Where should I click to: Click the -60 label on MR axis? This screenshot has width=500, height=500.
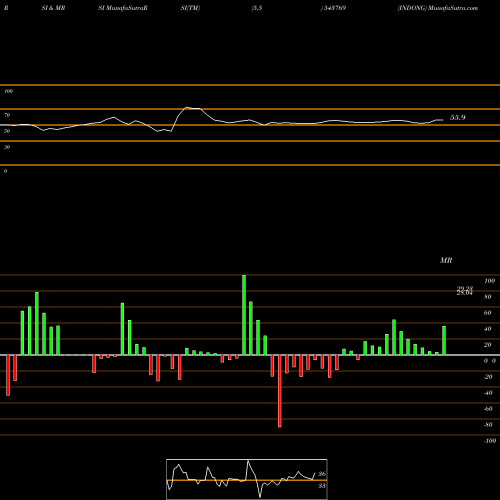tap(488, 409)
